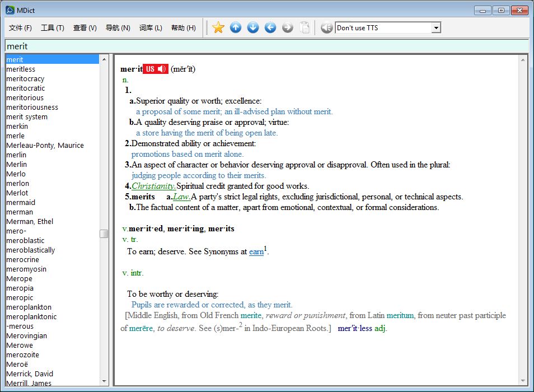Open the TTS voice dropdown
Screen dimensions: 534x392
(436, 28)
